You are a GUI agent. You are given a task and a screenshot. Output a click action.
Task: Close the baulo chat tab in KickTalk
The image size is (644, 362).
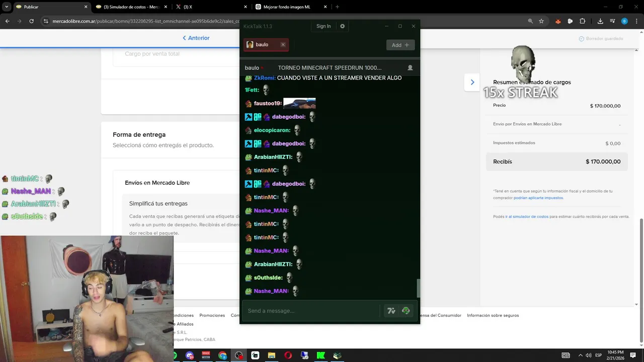(x=283, y=45)
